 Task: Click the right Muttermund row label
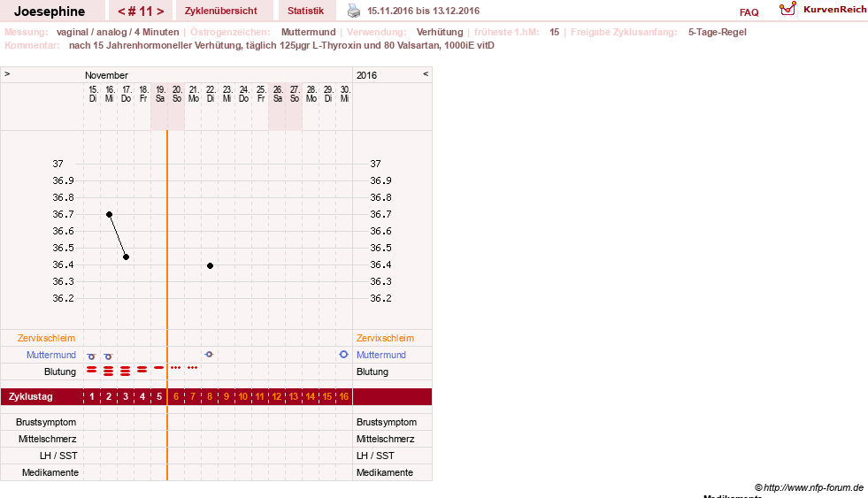click(x=381, y=355)
